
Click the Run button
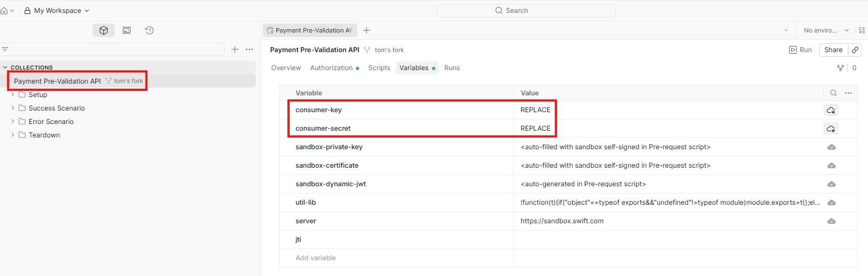tap(800, 50)
